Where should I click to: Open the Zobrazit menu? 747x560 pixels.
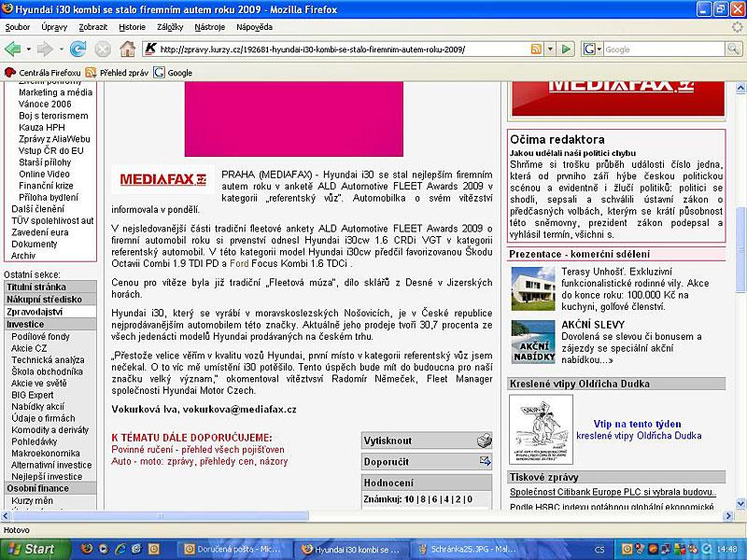tap(92, 27)
